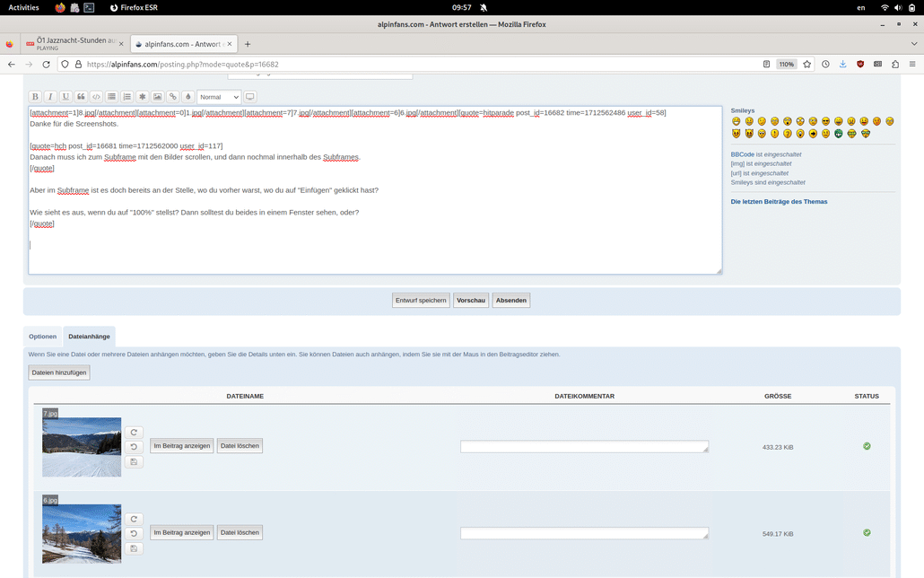924x578 pixels.
Task: Open the Firefox hamburger menu
Action: [913, 64]
